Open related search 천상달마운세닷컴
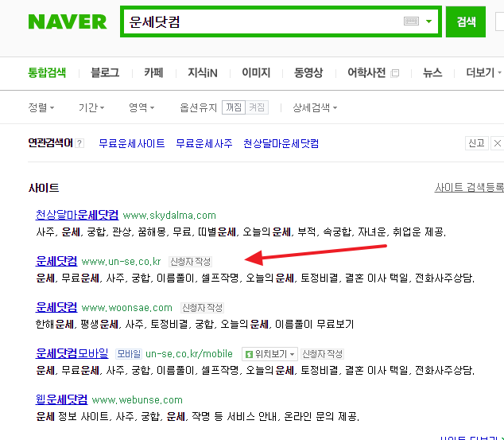Viewport: 504px width, 440px height. coord(281,143)
